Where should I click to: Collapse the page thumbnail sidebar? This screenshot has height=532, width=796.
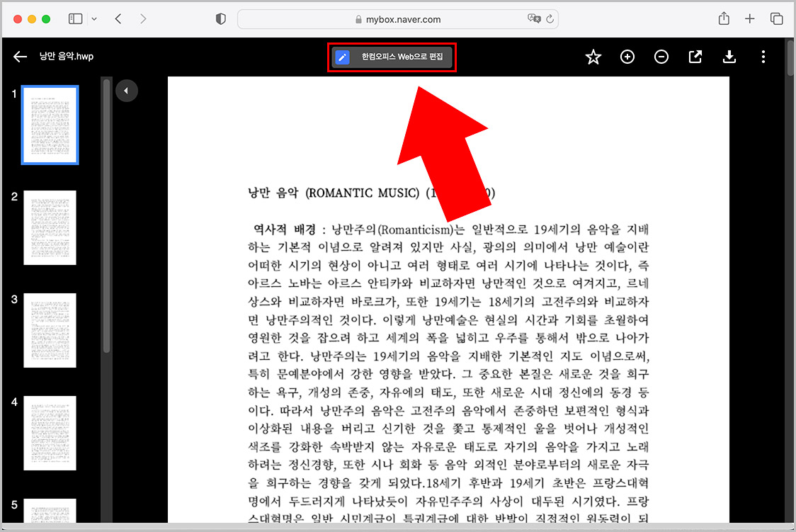tap(126, 91)
